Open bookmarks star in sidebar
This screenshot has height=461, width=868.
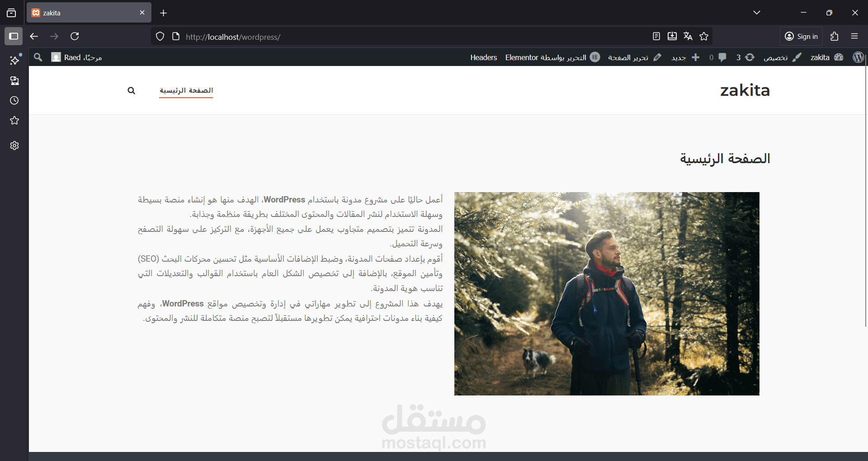point(14,120)
